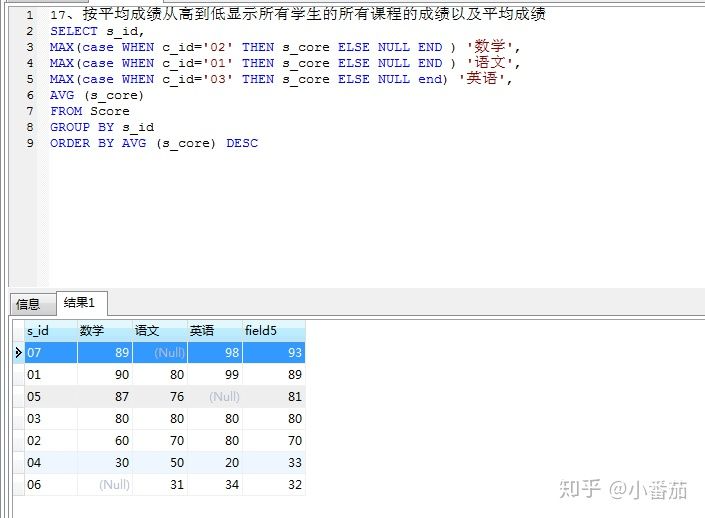The height and width of the screenshot is (518, 705).
Task: Click 英语 value 98 in row 07
Action: [214, 353]
